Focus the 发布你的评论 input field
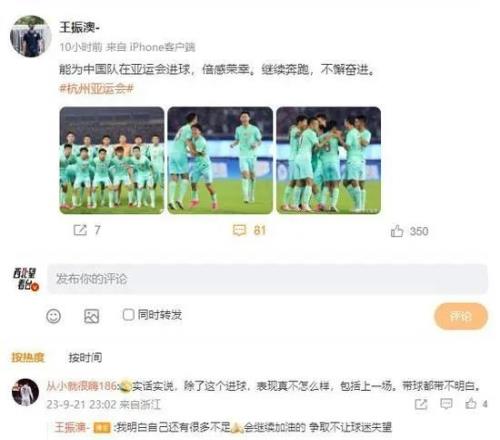Image resolution: width=500 pixels, height=440 pixels. pyautogui.click(x=267, y=279)
